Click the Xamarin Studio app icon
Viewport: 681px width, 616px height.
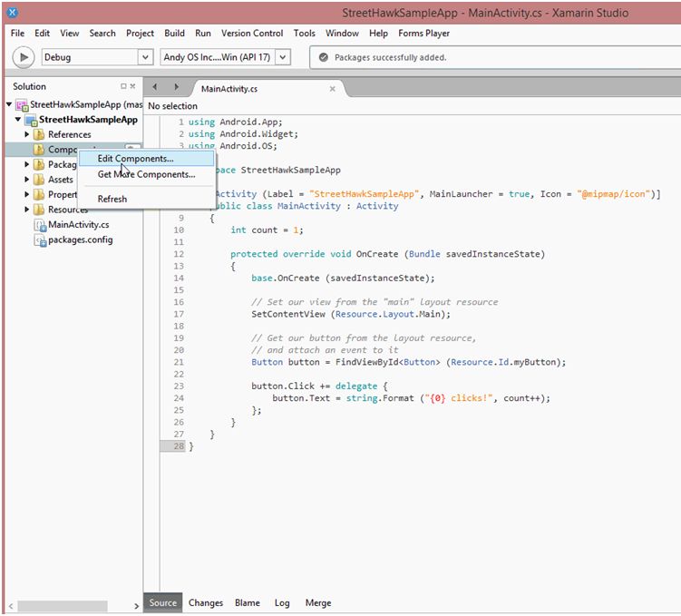coord(13,13)
